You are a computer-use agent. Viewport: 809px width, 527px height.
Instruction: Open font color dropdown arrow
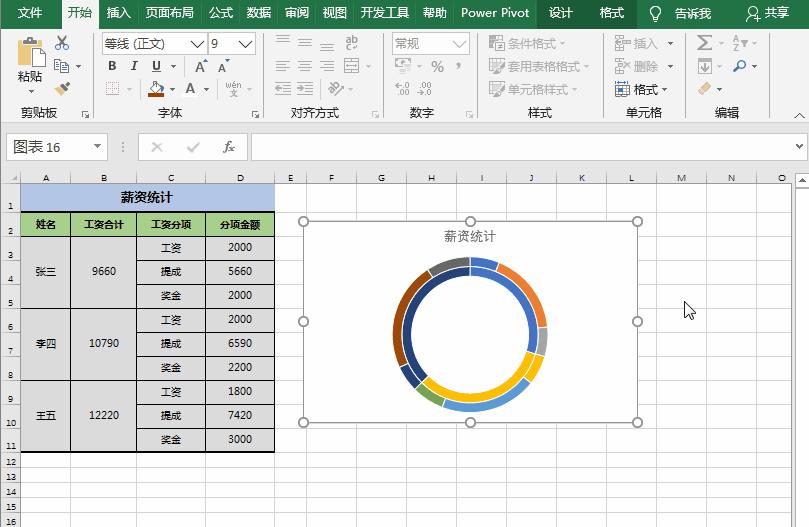[x=206, y=89]
